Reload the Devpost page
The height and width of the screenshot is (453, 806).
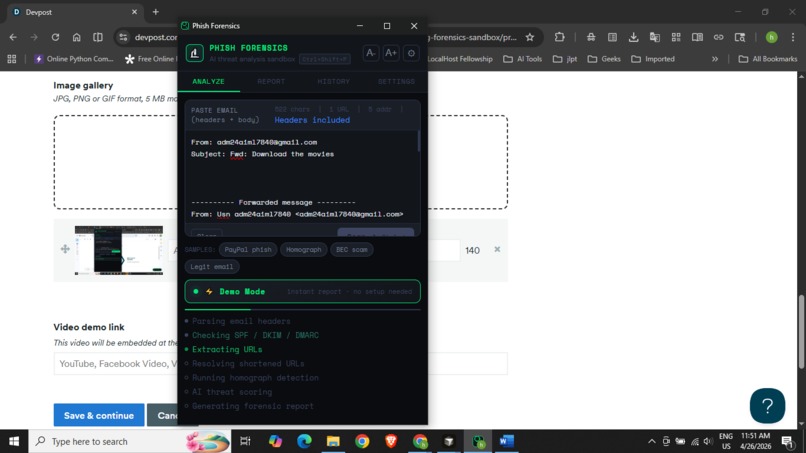[55, 37]
